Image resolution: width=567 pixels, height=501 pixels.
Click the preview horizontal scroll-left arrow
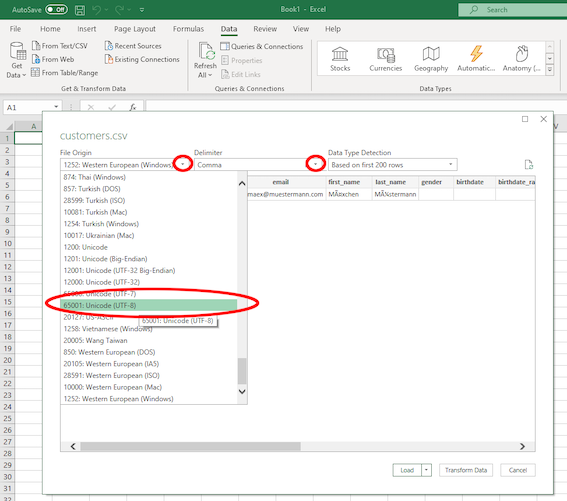[73, 446]
